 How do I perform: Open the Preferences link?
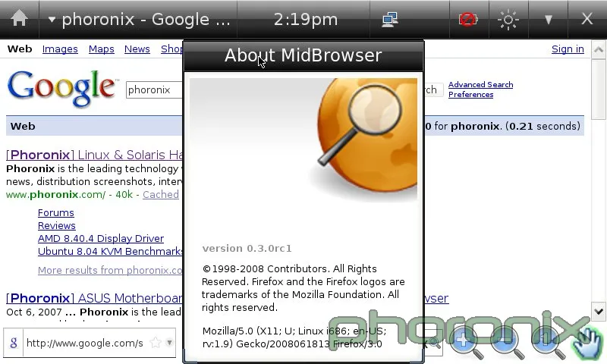[x=470, y=94]
